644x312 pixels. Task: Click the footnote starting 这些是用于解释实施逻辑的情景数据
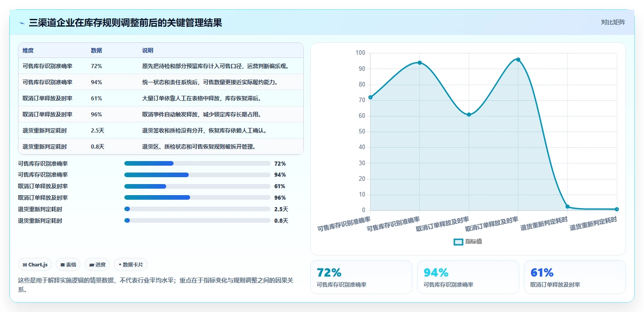click(156, 284)
